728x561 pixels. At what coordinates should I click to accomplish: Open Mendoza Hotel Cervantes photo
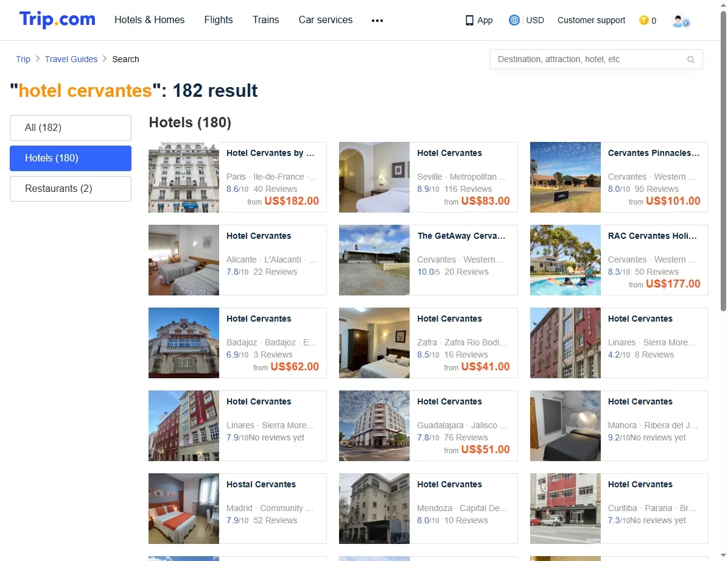coord(374,509)
